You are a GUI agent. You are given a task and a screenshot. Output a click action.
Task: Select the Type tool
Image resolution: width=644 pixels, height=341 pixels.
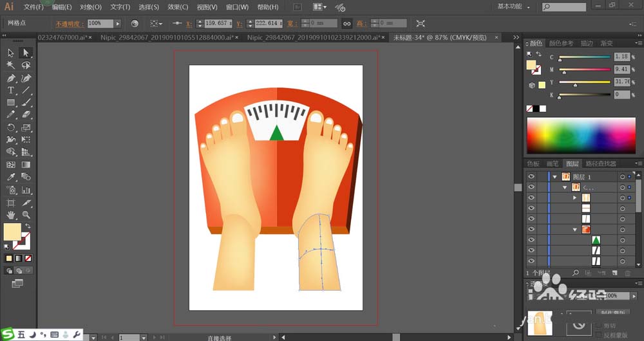click(x=11, y=90)
